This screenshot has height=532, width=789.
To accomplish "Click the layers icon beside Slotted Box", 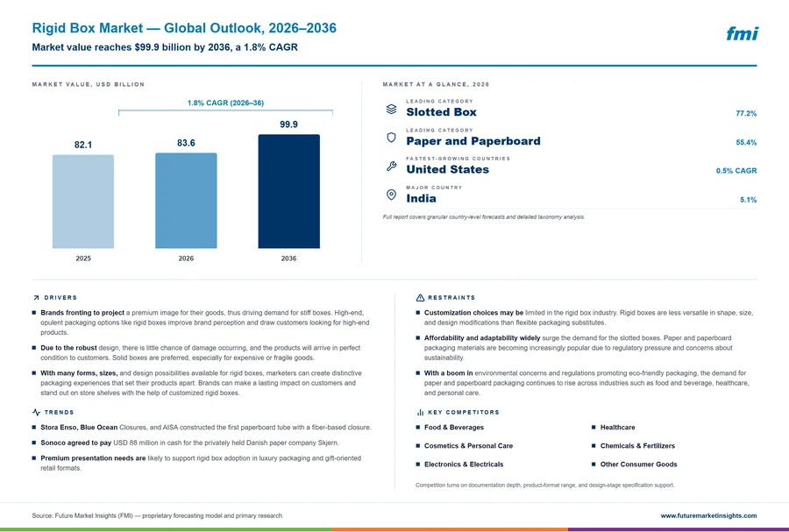I will coord(392,109).
